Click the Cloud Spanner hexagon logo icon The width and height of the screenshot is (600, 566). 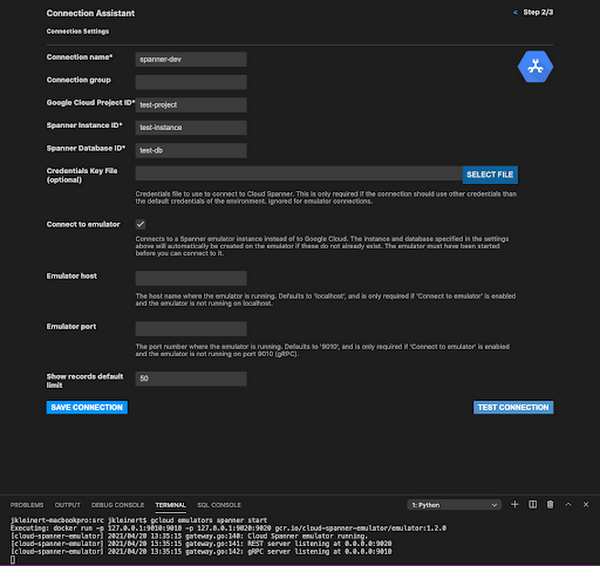[x=535, y=67]
